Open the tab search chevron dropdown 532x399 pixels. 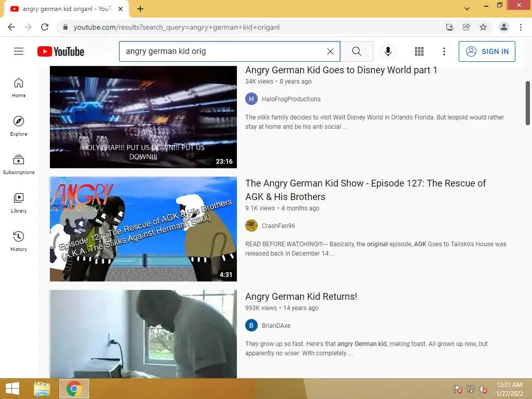click(x=467, y=9)
